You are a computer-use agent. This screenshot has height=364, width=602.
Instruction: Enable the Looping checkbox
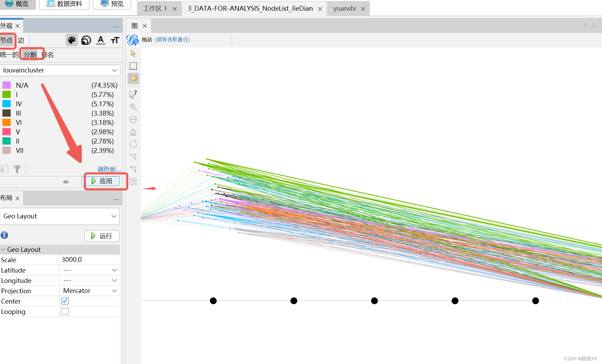[65, 311]
